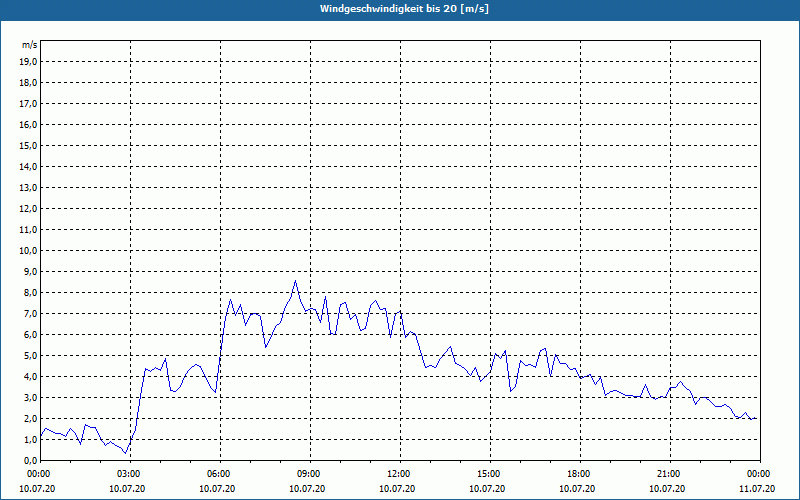Select the '09:00' time label
Screen dimensions: 800x500
click(x=310, y=474)
